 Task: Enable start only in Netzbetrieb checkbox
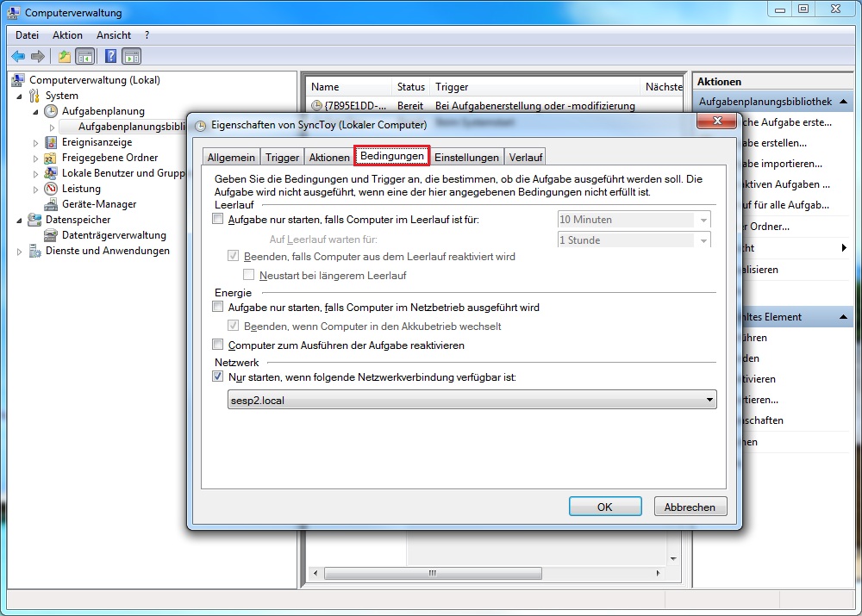(x=218, y=307)
